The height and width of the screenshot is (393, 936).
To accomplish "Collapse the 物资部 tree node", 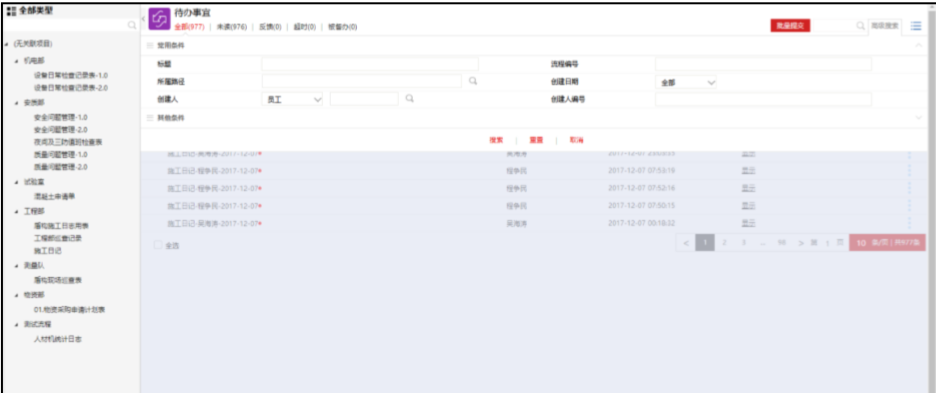I will pyautogui.click(x=17, y=295).
